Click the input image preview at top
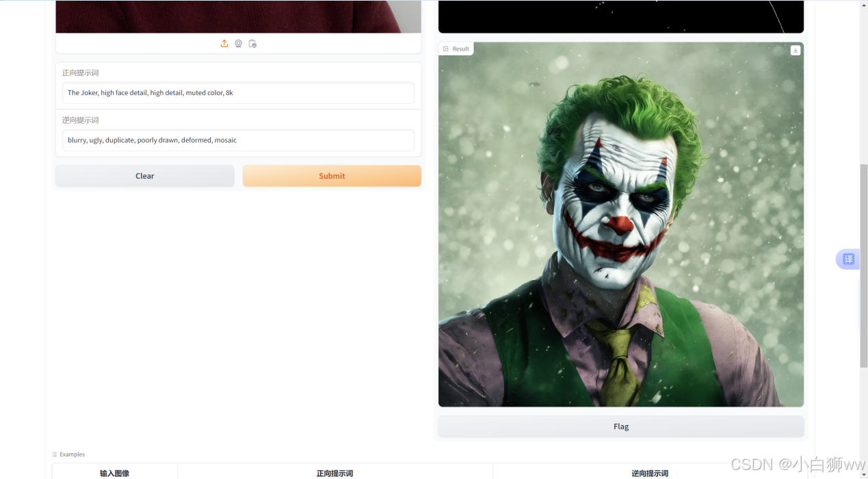The image size is (868, 479). (238, 16)
